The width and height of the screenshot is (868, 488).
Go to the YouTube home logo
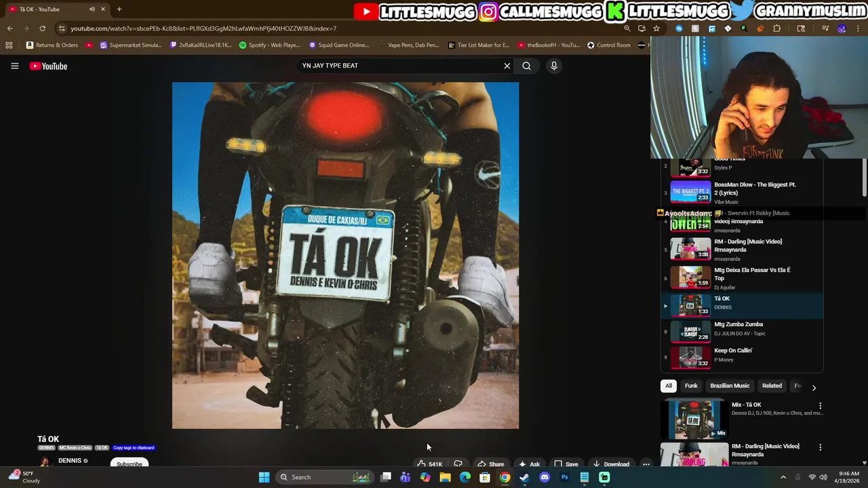(48, 66)
